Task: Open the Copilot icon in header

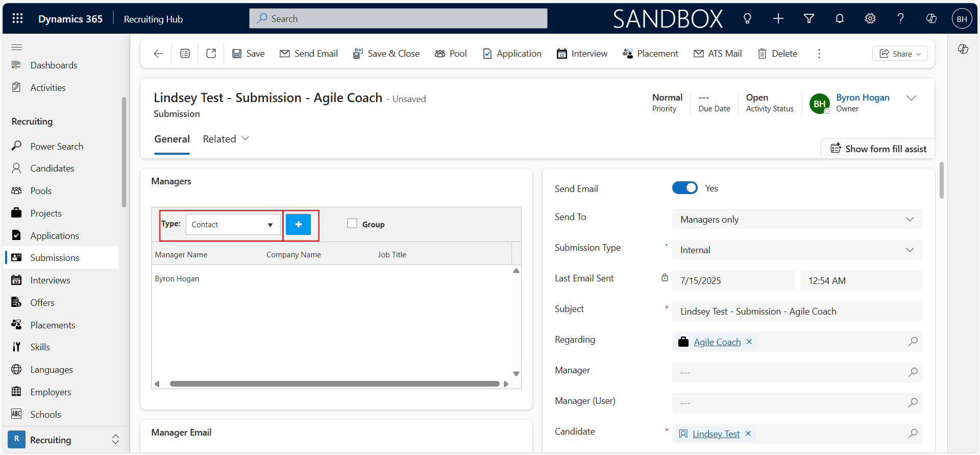Action: click(x=931, y=19)
